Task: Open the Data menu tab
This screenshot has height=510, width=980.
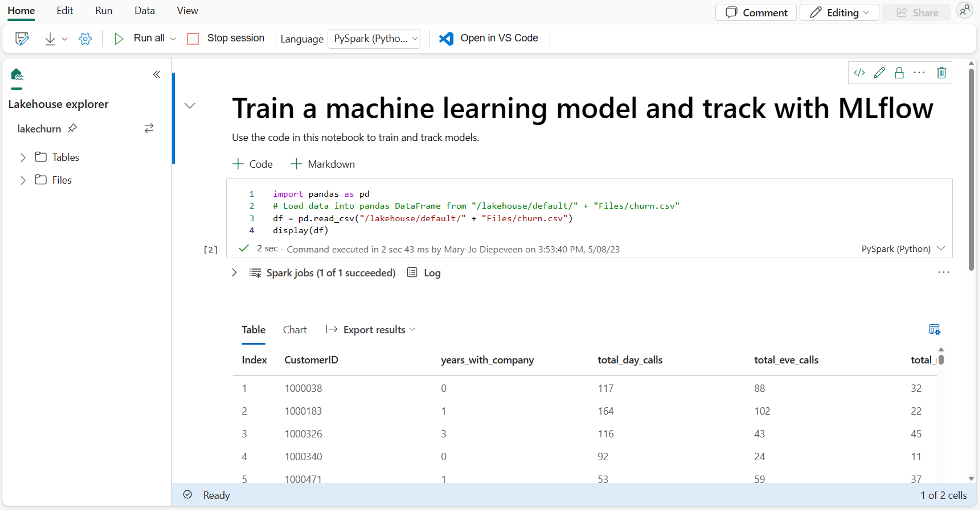Action: [145, 11]
